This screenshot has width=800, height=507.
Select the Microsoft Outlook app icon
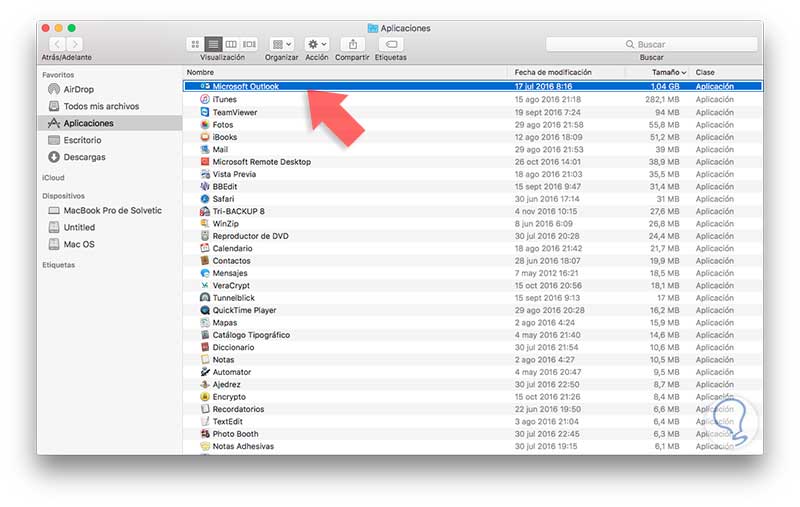pos(205,86)
